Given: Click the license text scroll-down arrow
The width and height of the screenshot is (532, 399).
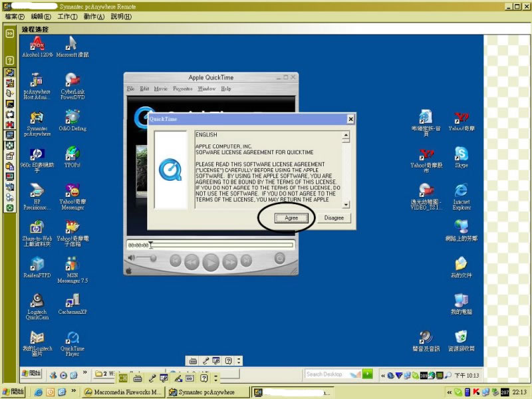Looking at the screenshot, I should click(346, 205).
